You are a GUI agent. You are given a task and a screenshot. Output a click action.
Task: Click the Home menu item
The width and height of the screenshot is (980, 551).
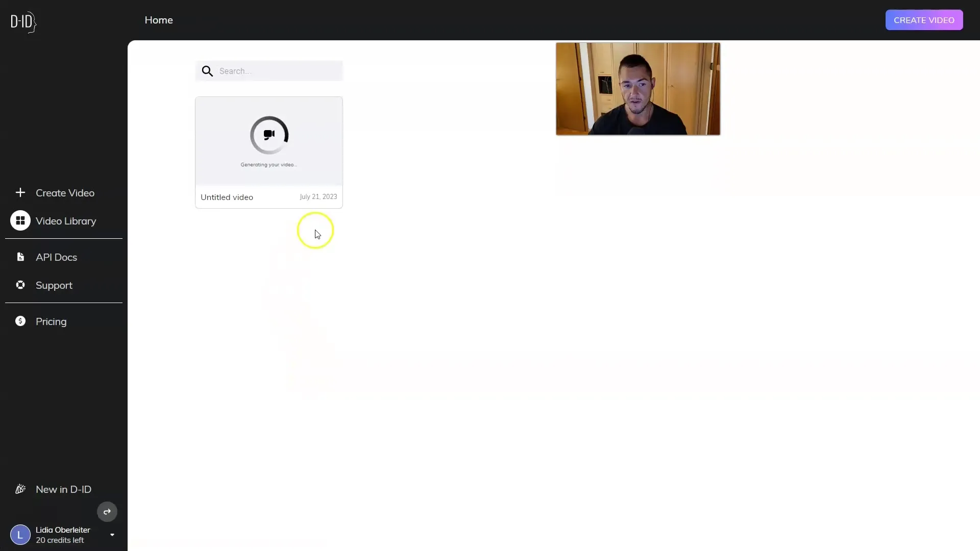(x=159, y=19)
